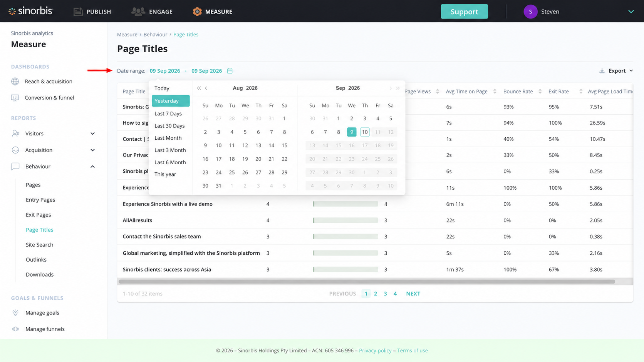This screenshot has height=362, width=644.
Task: Click the Behaviour breadcrumb link
Action: [155, 35]
